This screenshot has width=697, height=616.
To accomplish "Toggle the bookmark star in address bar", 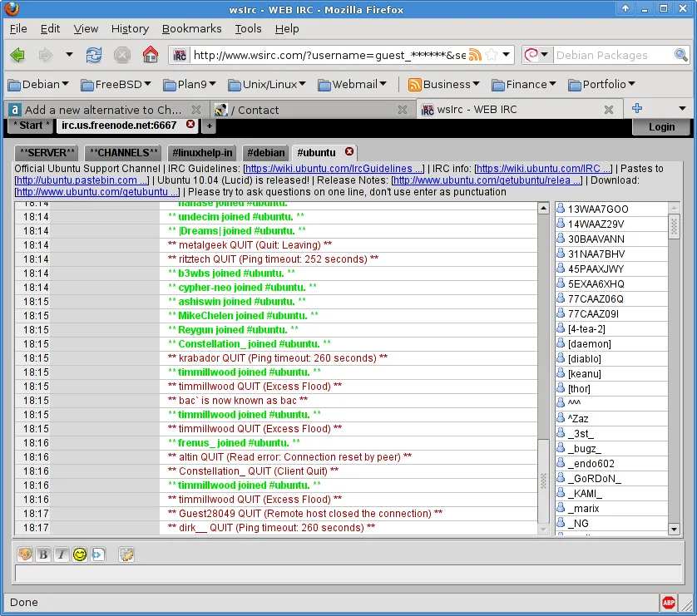I will point(491,55).
